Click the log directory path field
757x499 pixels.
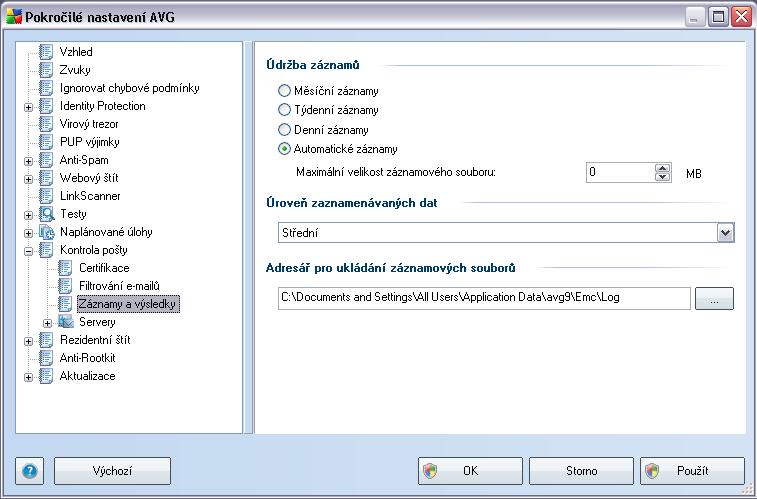[x=484, y=298]
